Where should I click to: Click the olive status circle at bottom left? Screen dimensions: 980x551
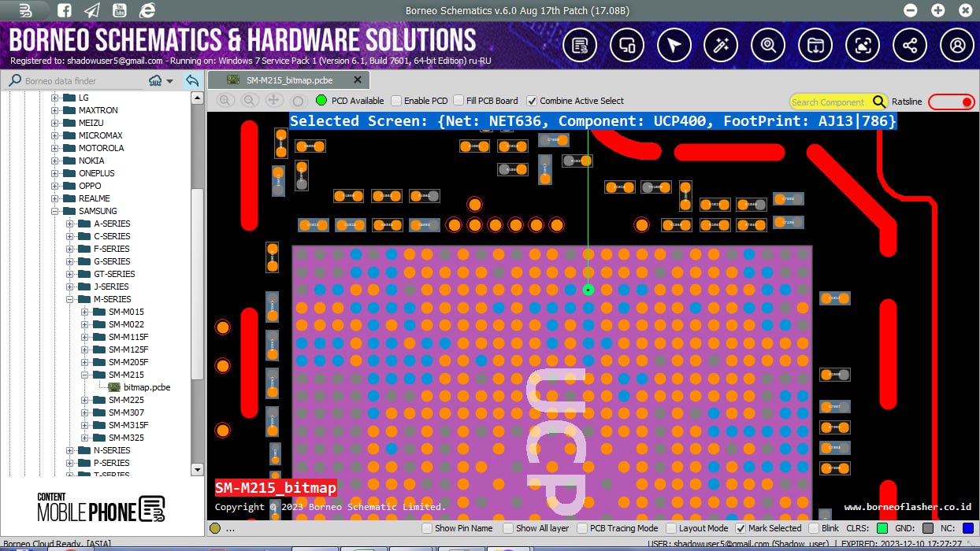[216, 528]
